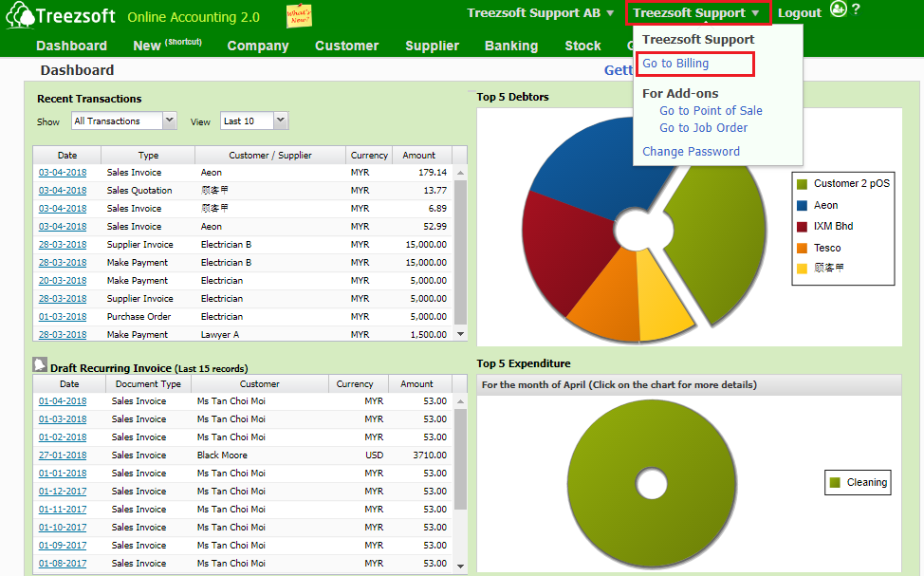Image resolution: width=924 pixels, height=576 pixels.
Task: Click the Document Type column header
Action: click(148, 383)
